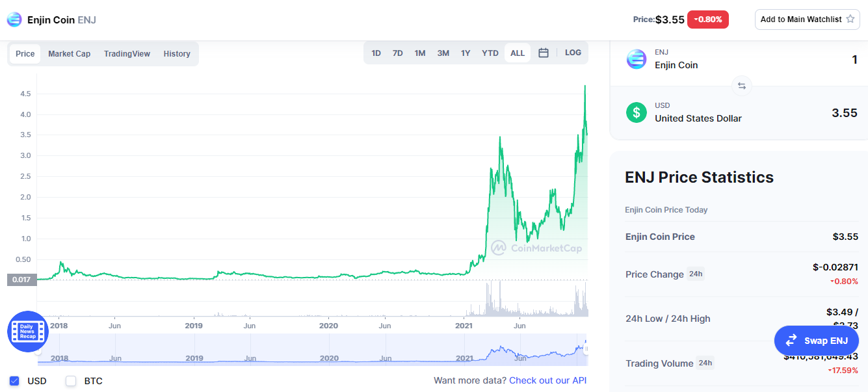The width and height of the screenshot is (868, 392).
Task: Click the right handle of the range navigator
Action: click(586, 350)
